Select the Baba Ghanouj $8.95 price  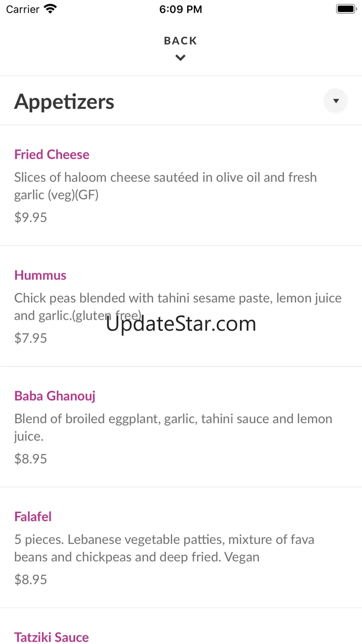31,459
